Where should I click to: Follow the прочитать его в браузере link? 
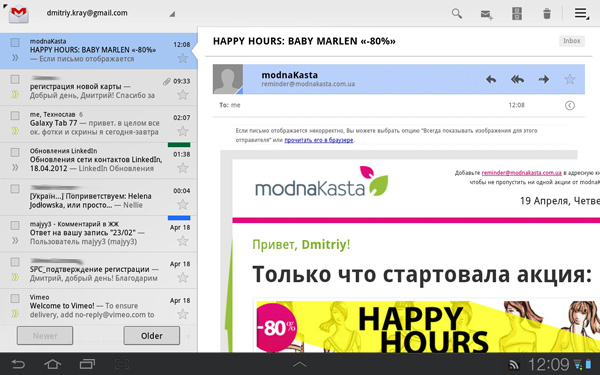(319, 140)
